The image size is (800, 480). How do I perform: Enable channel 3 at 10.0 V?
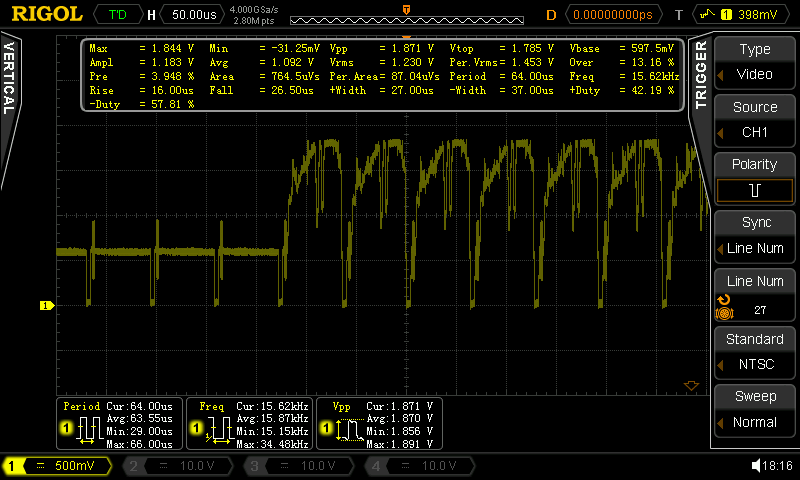299,466
